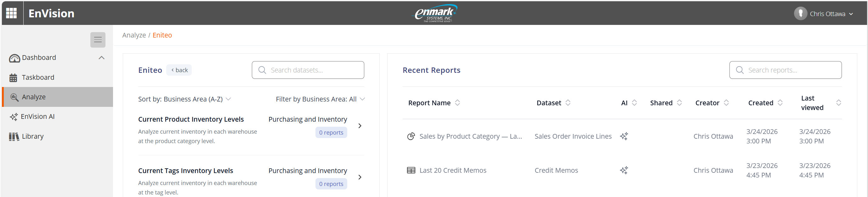Click the Analyze magnifier chart icon
The width and height of the screenshot is (868, 197).
click(14, 97)
